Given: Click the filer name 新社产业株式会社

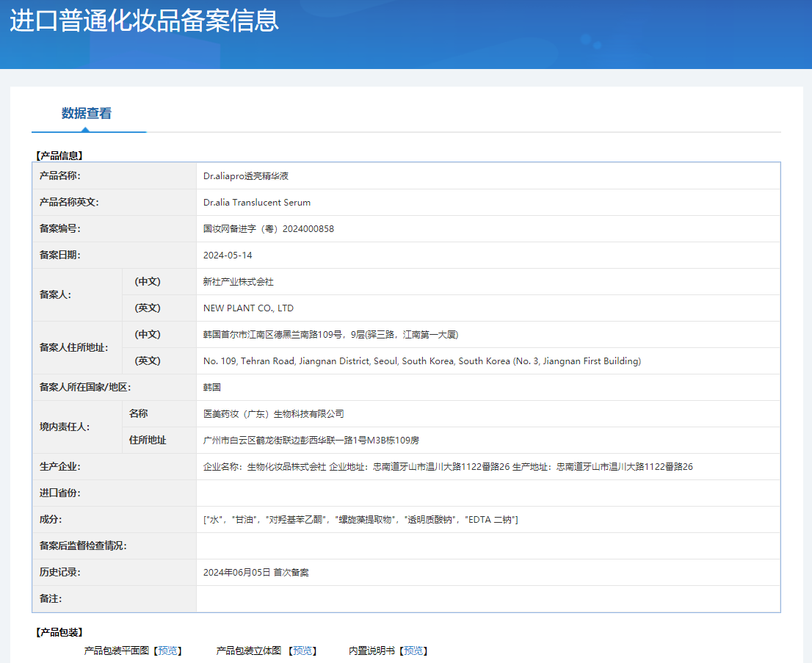Looking at the screenshot, I should [x=239, y=282].
